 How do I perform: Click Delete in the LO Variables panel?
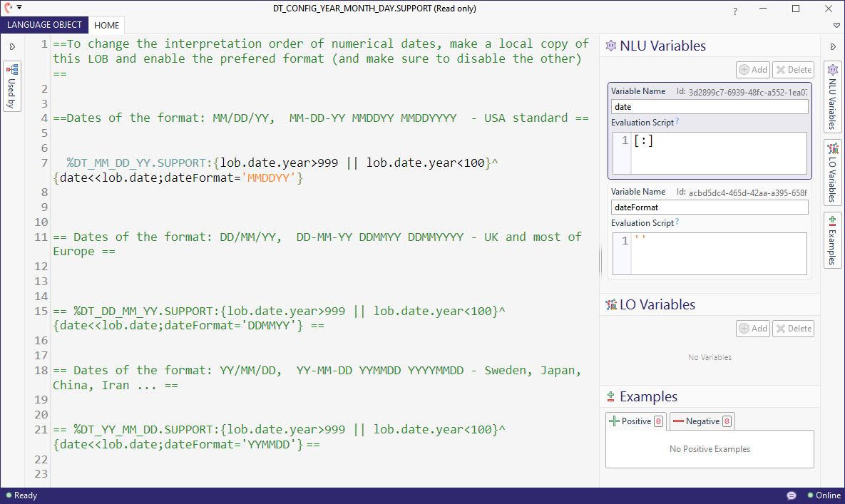(793, 328)
